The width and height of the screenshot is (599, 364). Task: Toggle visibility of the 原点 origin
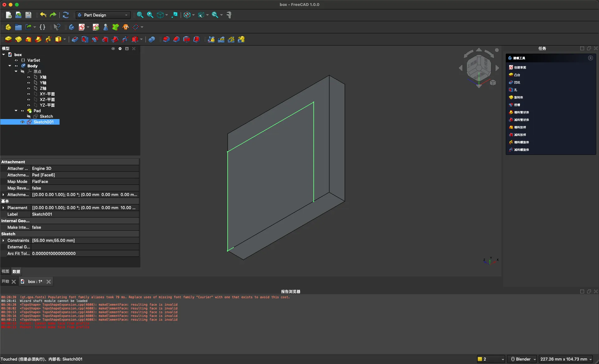coord(22,71)
